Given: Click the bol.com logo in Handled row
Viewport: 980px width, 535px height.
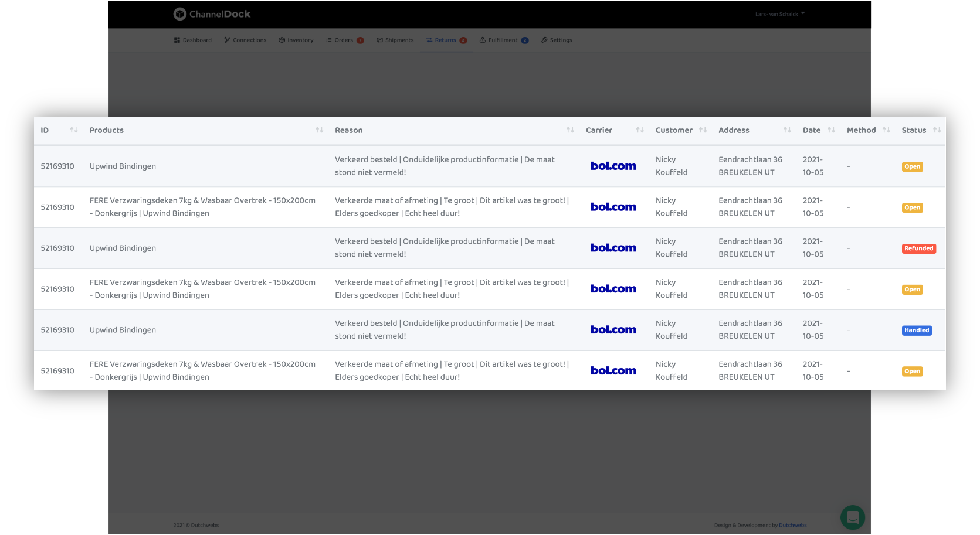Looking at the screenshot, I should pos(613,330).
